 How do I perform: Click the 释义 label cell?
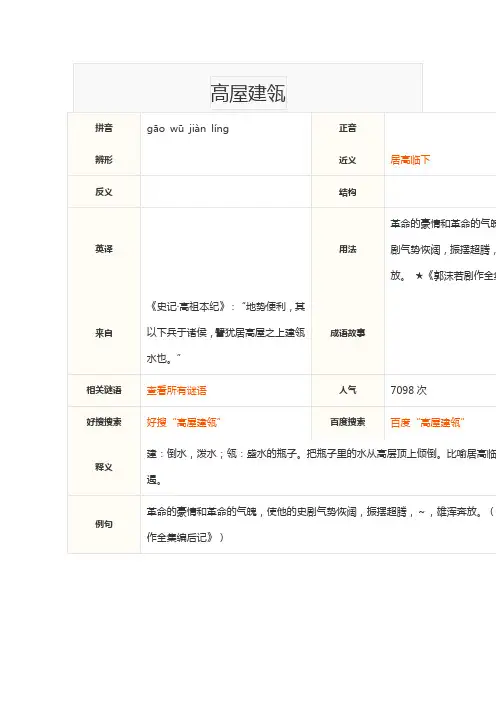pyautogui.click(x=104, y=467)
